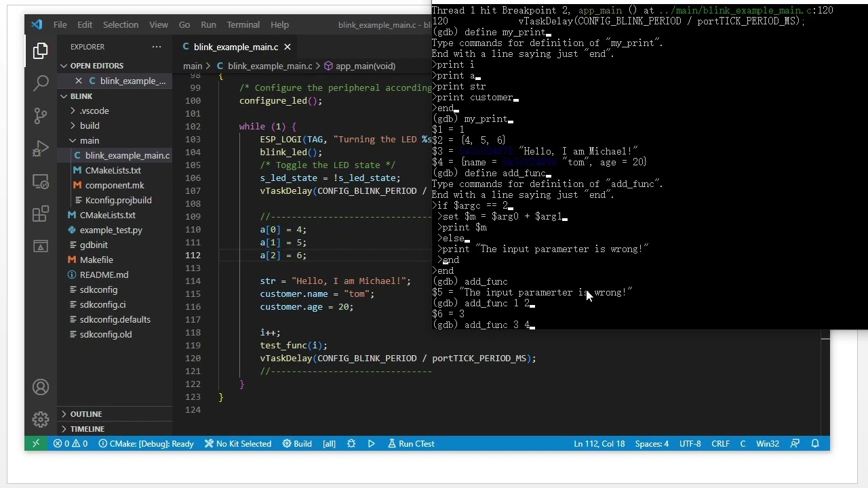Open the Selection menu
The image size is (868, 488).
click(121, 24)
